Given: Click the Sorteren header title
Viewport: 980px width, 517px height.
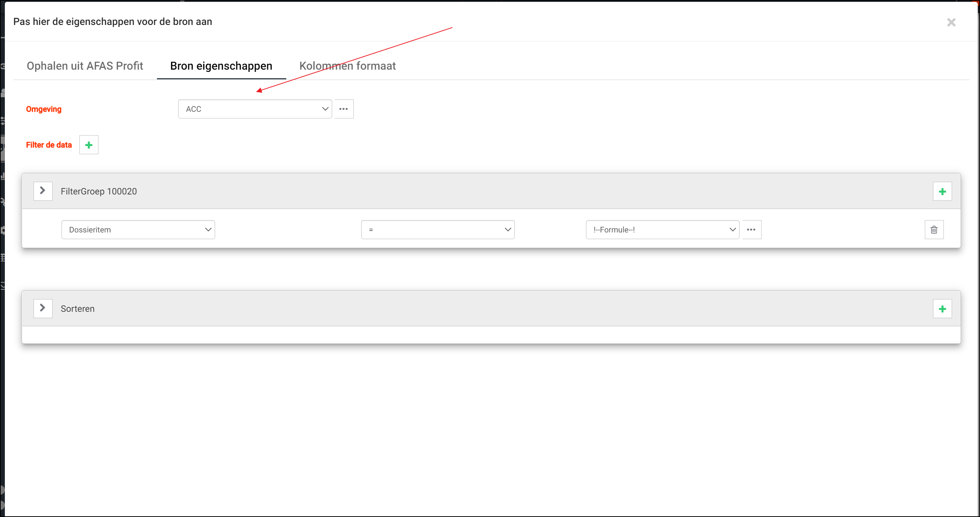Looking at the screenshot, I should [x=78, y=309].
